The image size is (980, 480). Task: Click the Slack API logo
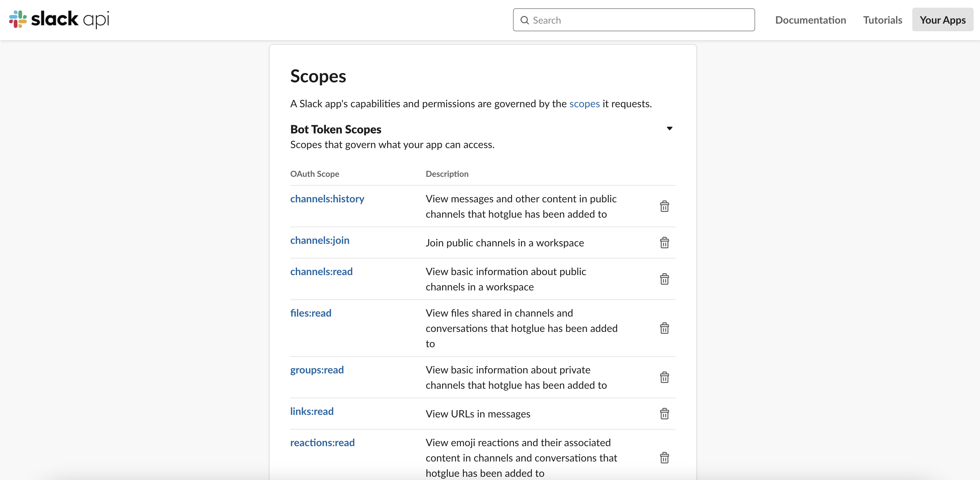click(x=59, y=19)
